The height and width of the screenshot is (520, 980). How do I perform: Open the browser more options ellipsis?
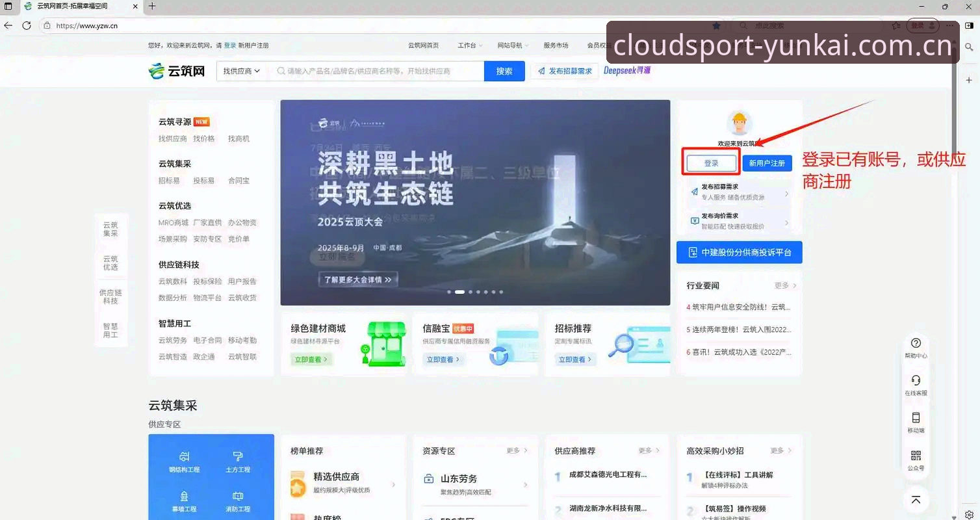(x=950, y=25)
